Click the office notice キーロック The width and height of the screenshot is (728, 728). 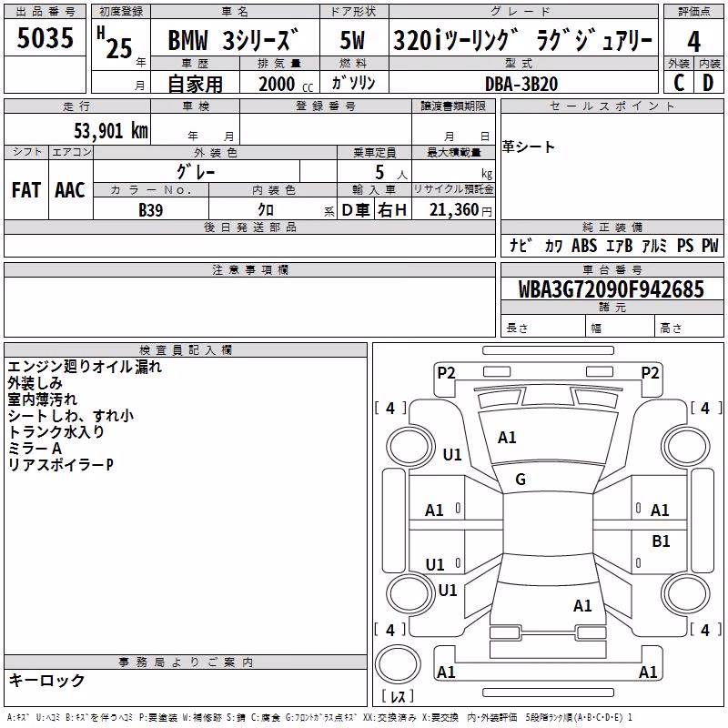(46, 681)
